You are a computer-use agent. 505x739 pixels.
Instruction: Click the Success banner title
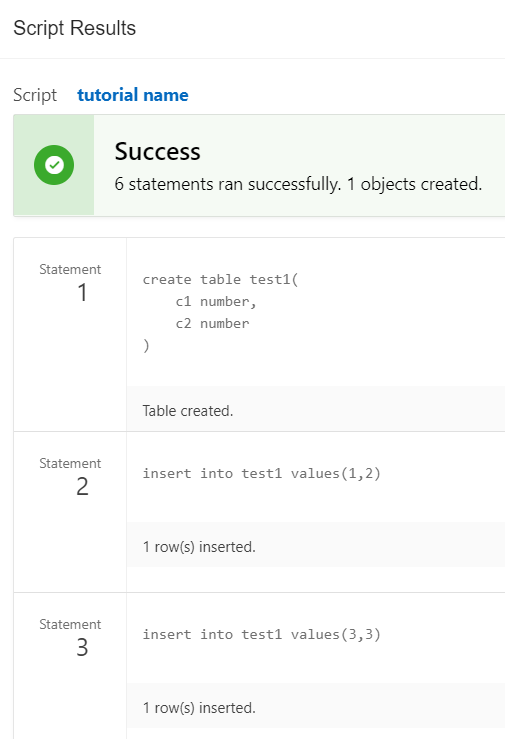pos(157,152)
